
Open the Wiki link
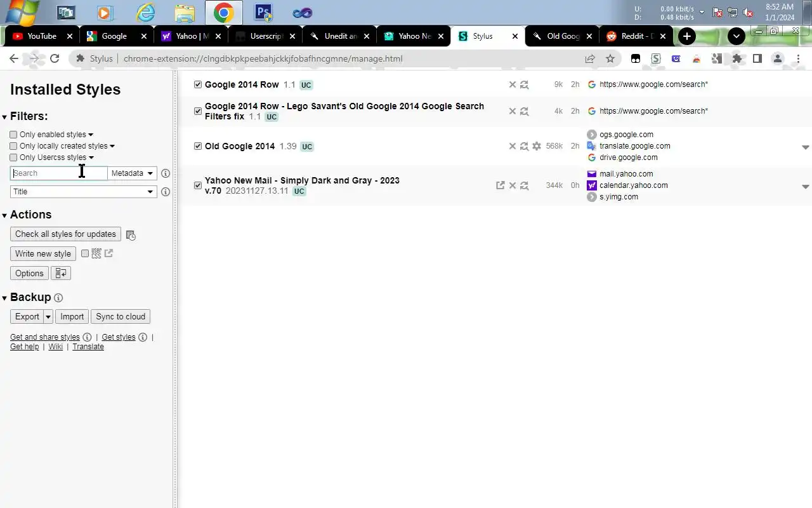pos(56,347)
